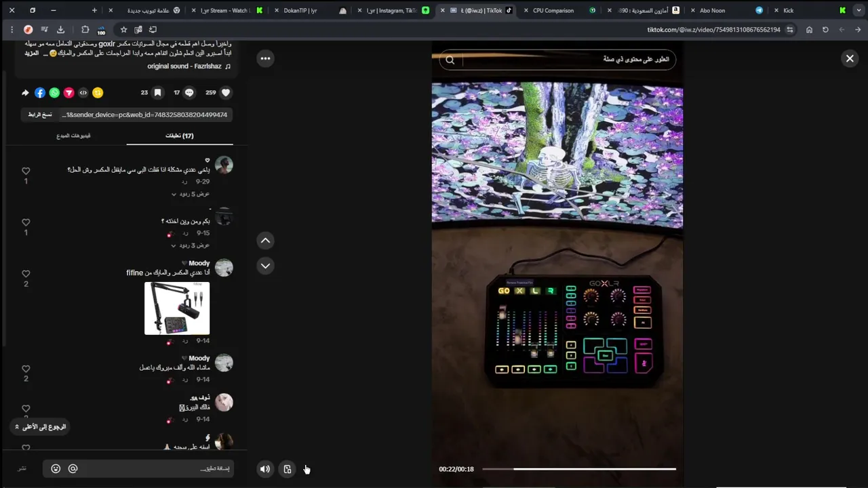Open the browser downloads icon

pyautogui.click(x=60, y=30)
